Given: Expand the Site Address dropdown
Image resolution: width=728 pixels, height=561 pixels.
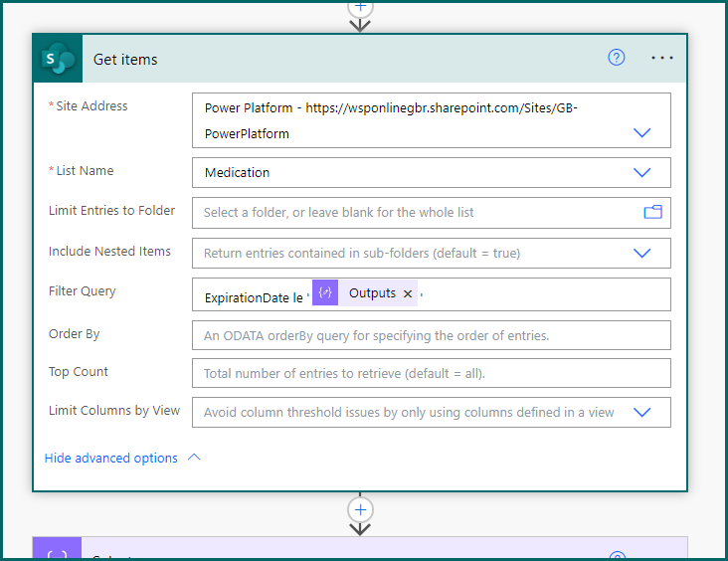Looking at the screenshot, I should (x=641, y=133).
